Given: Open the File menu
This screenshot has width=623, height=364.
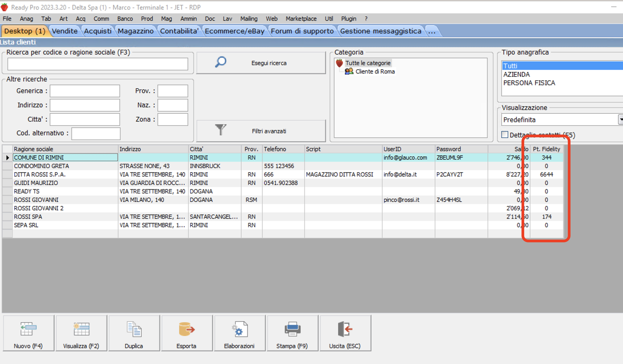Looking at the screenshot, I should coord(7,19).
